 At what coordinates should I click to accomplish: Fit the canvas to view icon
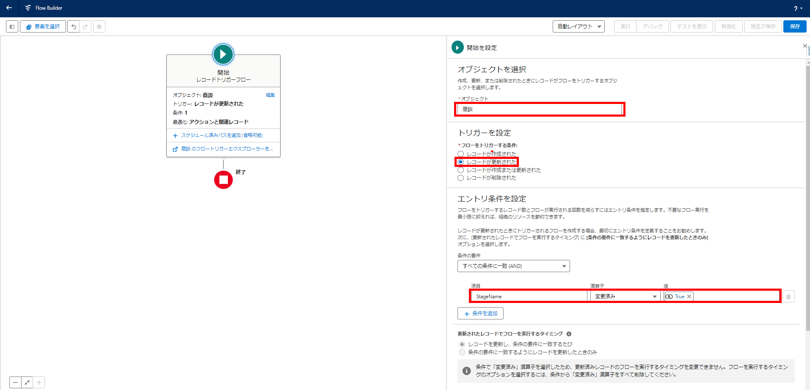(27, 382)
